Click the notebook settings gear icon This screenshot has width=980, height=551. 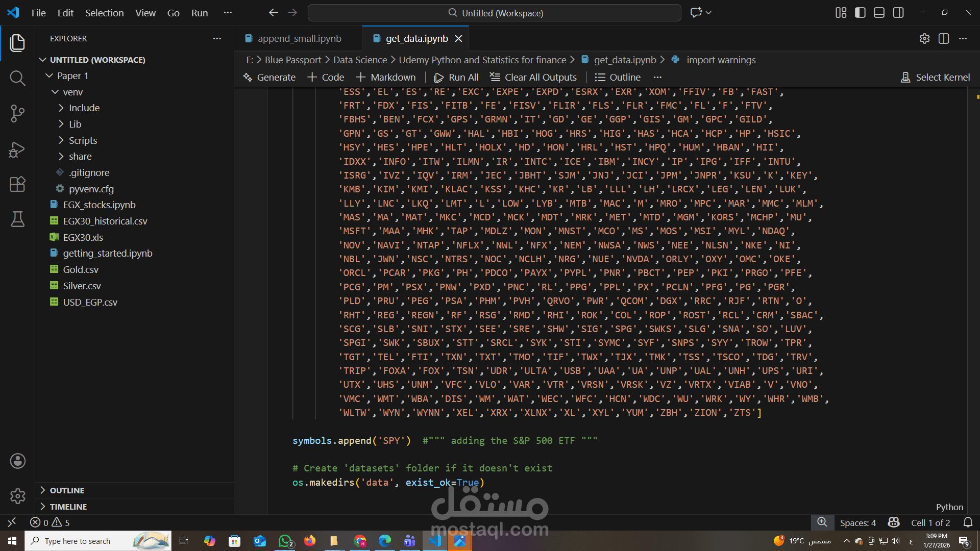click(924, 39)
